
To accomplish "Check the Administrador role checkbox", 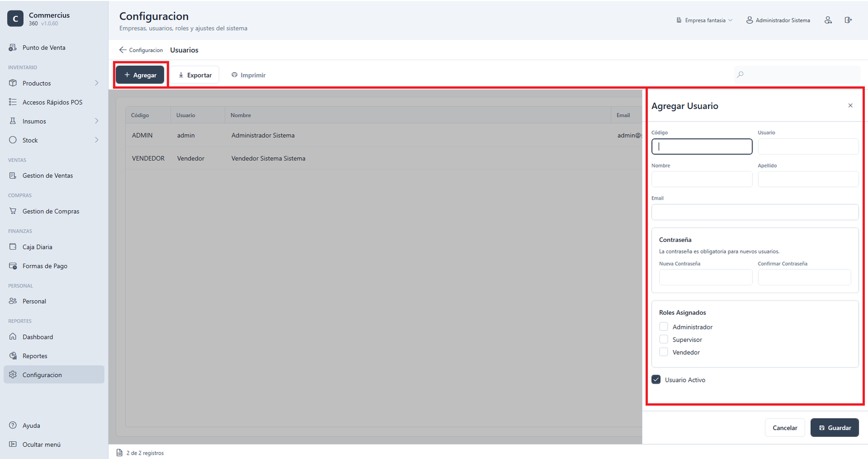I will point(663,327).
